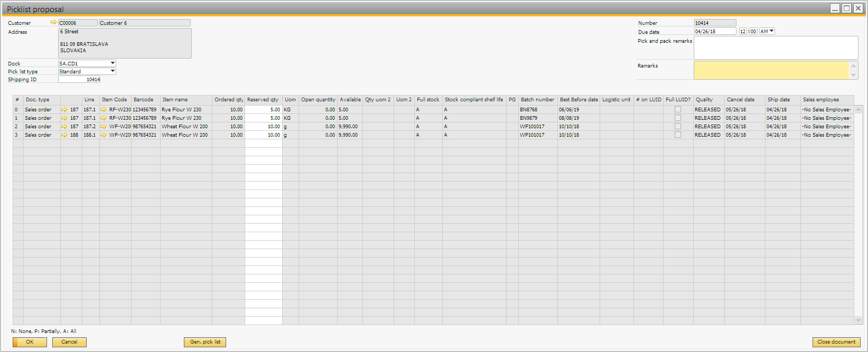Click item link arrow for RF-W230 in row 0
The width and height of the screenshot is (868, 352).
[104, 110]
